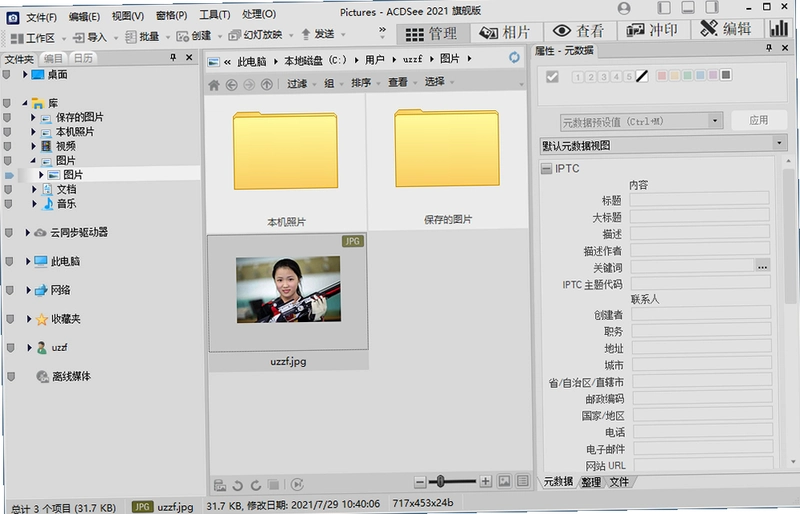Open the 排序 dropdown
The image size is (800, 514).
(x=364, y=83)
